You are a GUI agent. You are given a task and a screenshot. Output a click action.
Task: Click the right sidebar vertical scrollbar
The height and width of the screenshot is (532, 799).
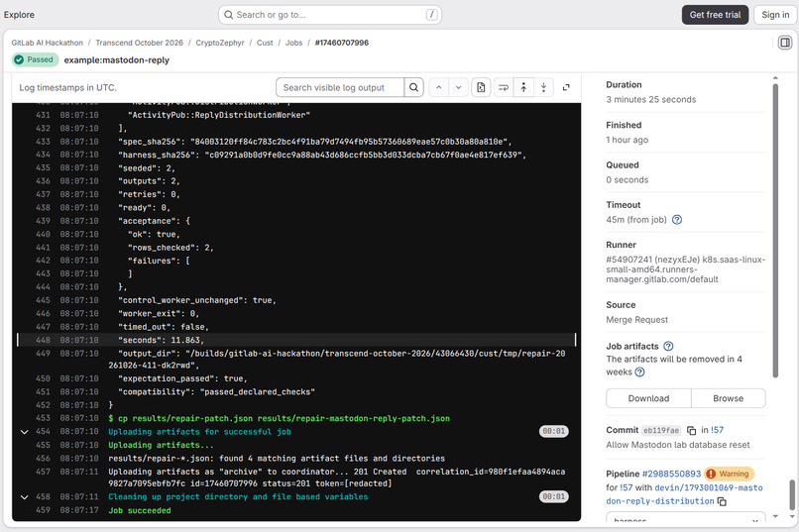(x=775, y=232)
